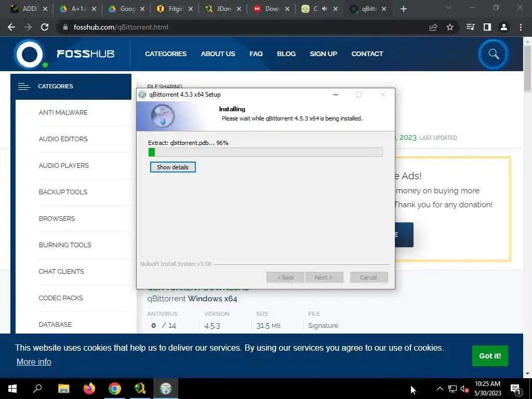Switch to Chrome in taskbar
Viewport: 532px width, 399px height.
[x=115, y=389]
